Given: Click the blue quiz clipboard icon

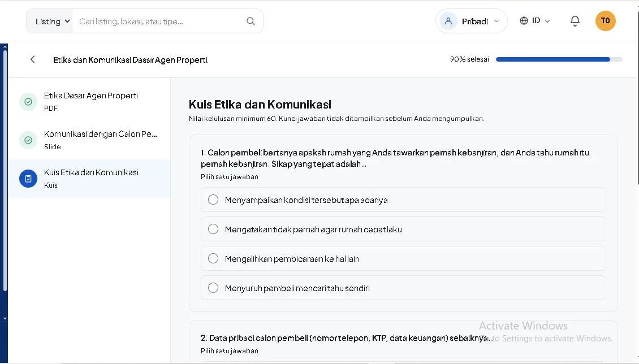Looking at the screenshot, I should (x=28, y=179).
